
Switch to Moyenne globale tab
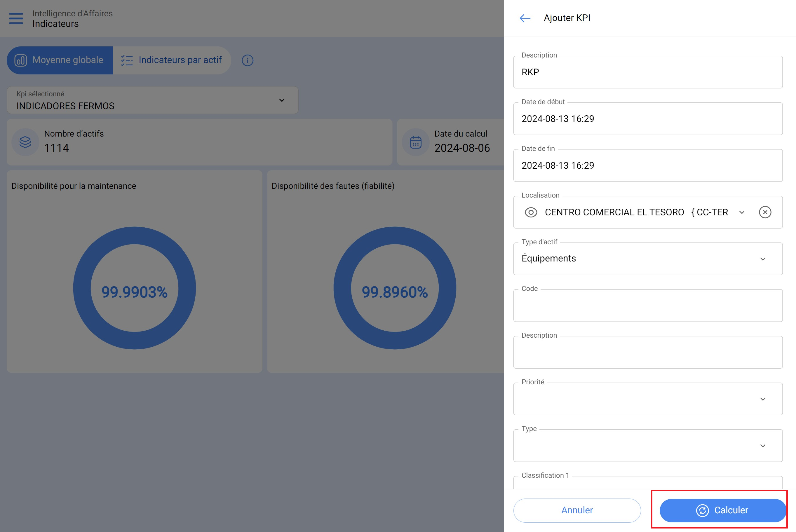tap(60, 60)
